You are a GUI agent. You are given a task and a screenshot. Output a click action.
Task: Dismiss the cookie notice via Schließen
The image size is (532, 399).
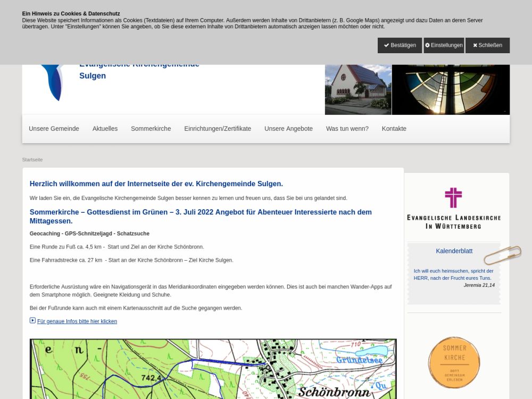tap(487, 45)
